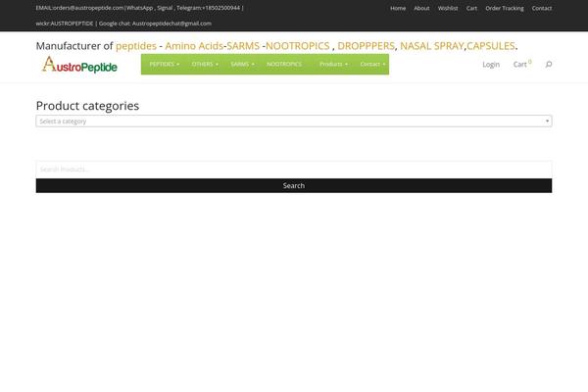588x392 pixels.
Task: Click the CAPSULES link in the tagline
Action: (x=491, y=46)
